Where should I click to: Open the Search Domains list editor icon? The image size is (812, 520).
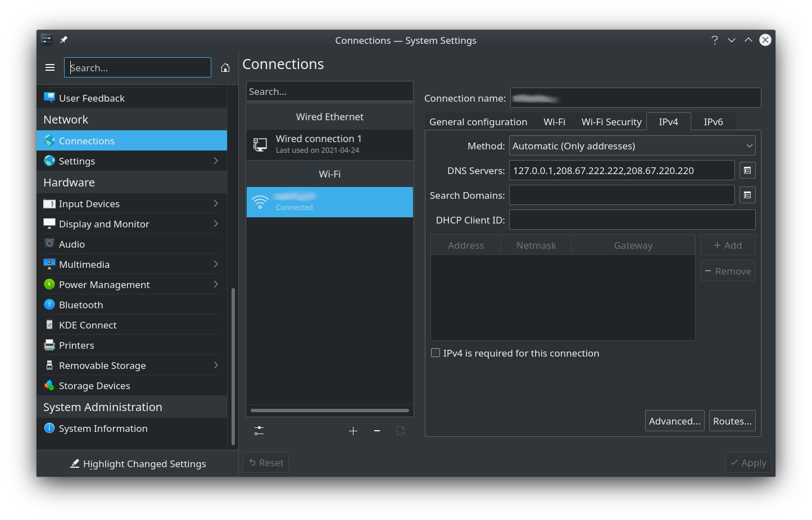tap(747, 195)
